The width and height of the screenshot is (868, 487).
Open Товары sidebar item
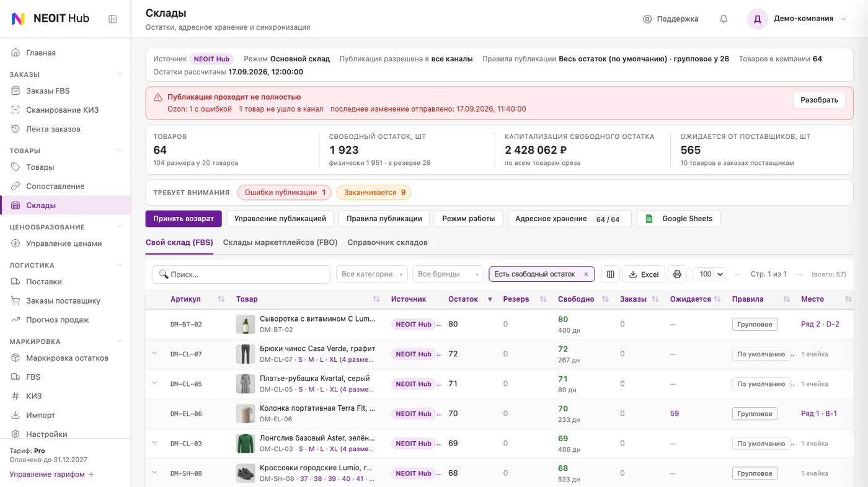[x=65, y=167]
